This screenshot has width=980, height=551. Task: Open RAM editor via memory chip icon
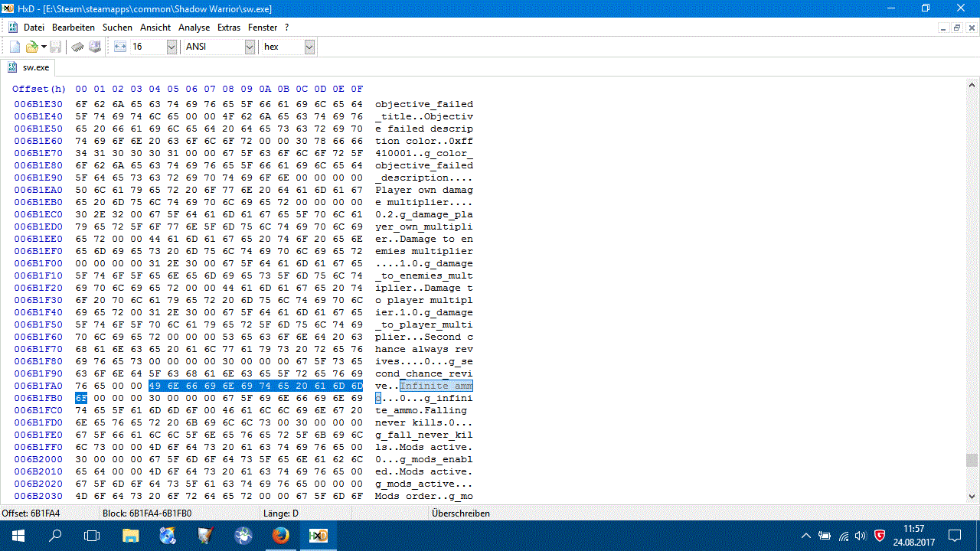pyautogui.click(x=77, y=47)
